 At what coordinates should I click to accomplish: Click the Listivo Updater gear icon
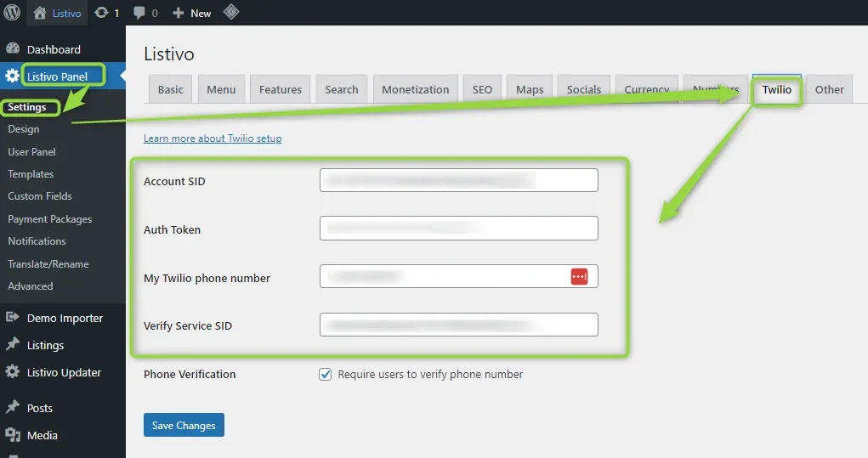pyautogui.click(x=12, y=371)
